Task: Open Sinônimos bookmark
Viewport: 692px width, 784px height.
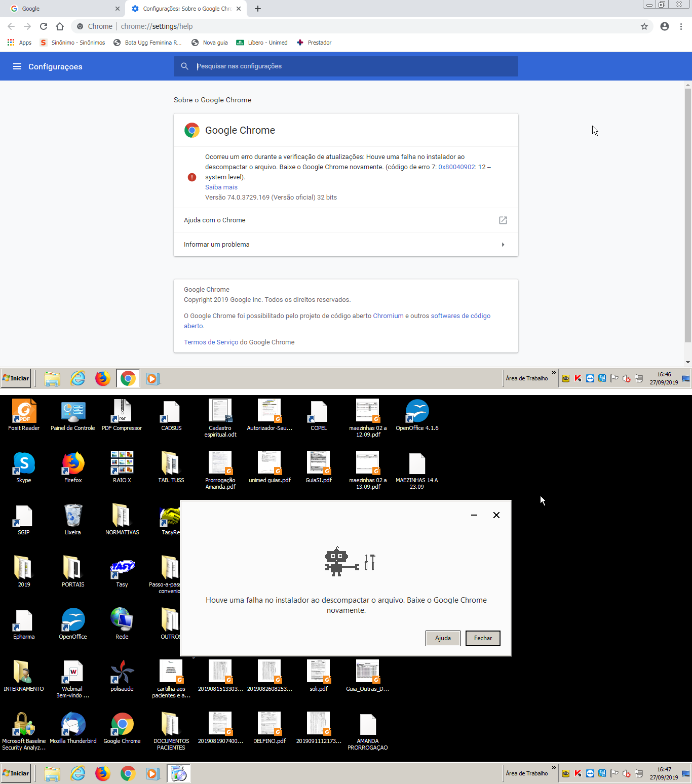Action: pyautogui.click(x=72, y=43)
